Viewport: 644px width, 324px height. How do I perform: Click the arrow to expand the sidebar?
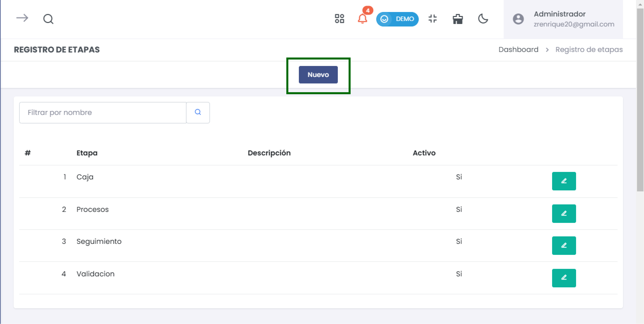(22, 18)
